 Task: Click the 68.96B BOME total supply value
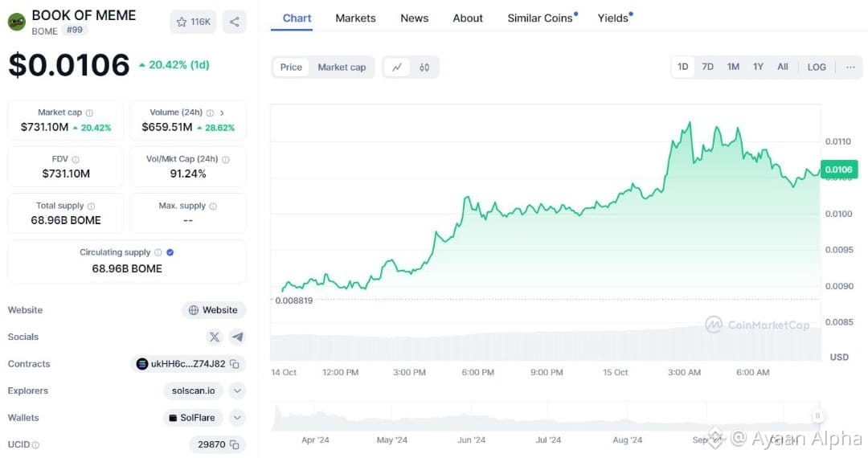(x=66, y=220)
